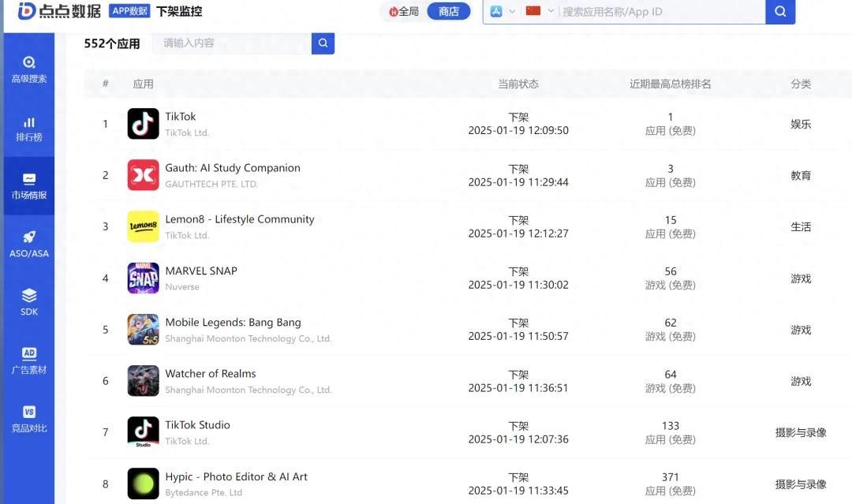The height and width of the screenshot is (504, 852).
Task: Expand the App Store platform dropdown
Action: tap(503, 12)
